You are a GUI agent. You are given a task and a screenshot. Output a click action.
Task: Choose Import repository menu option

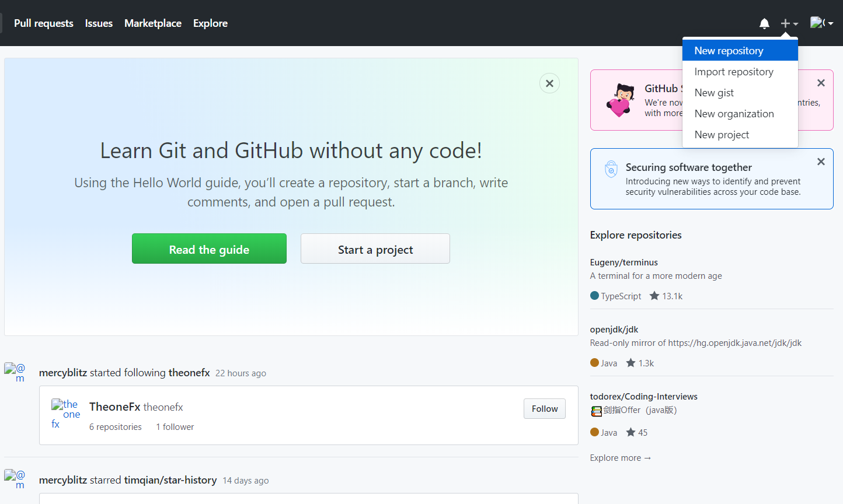tap(733, 72)
